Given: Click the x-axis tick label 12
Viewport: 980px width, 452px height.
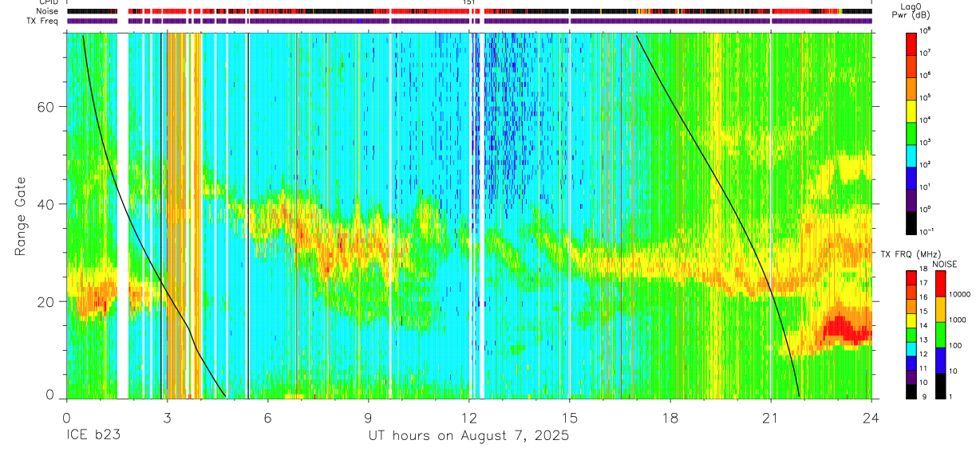Looking at the screenshot, I should tap(469, 417).
